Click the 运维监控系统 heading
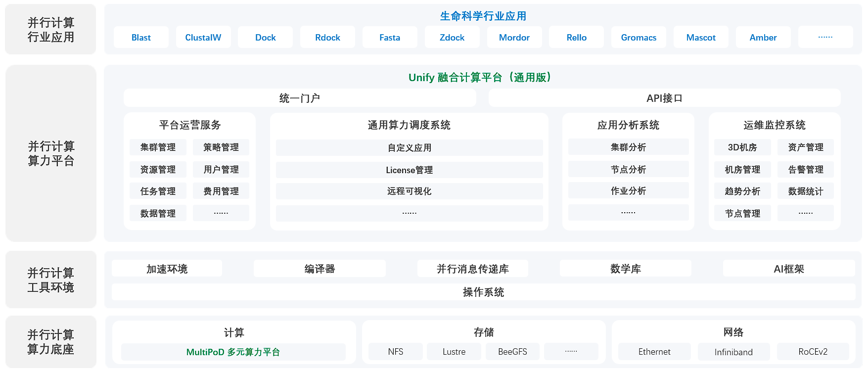The height and width of the screenshot is (373, 868). coord(775,125)
